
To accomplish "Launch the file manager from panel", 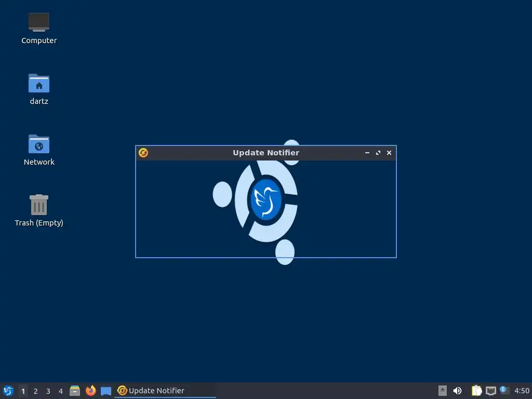I will pos(75,391).
